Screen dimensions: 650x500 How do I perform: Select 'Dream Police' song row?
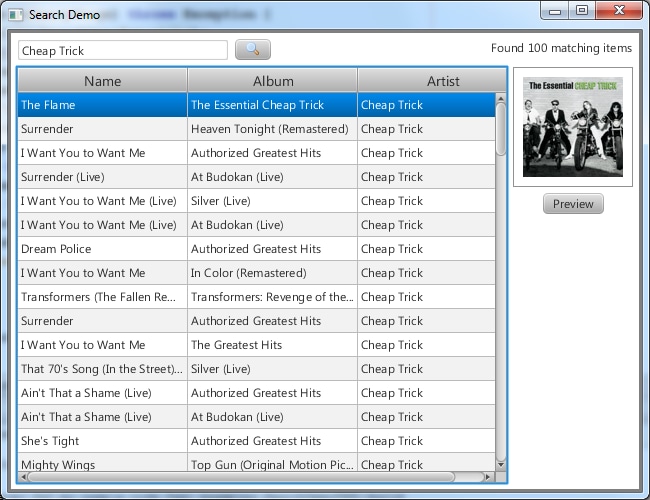click(x=256, y=249)
